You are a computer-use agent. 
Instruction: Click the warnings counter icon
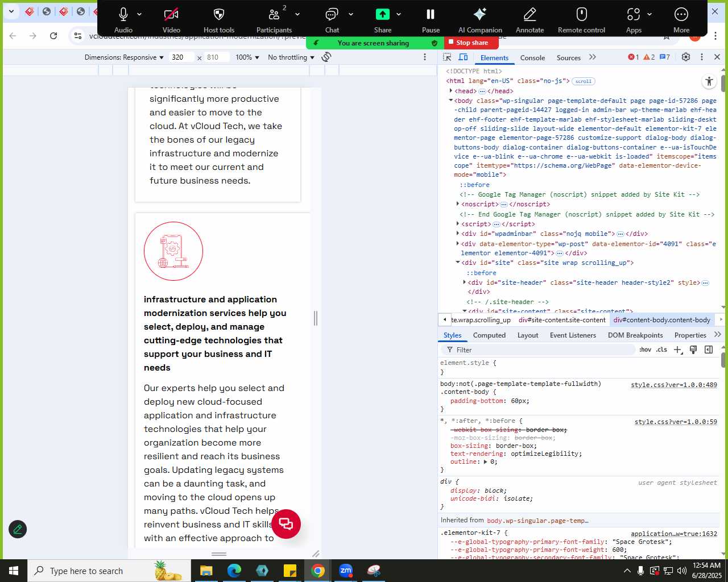point(649,57)
